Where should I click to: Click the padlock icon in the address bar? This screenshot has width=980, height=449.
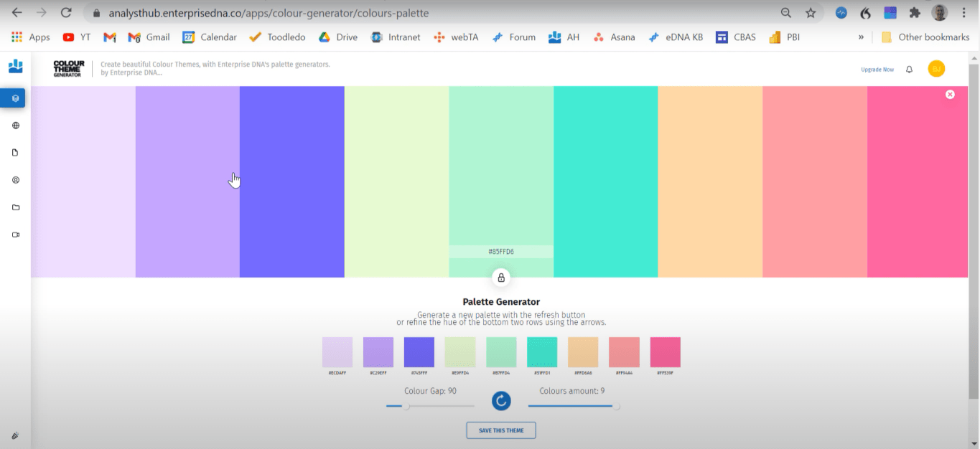point(96,13)
